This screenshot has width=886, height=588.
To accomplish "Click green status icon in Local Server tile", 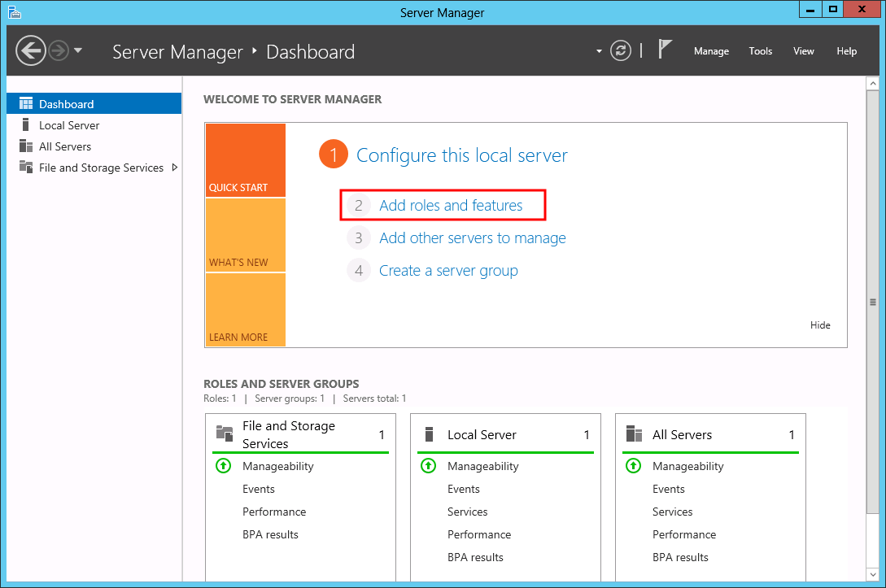I will [x=428, y=465].
